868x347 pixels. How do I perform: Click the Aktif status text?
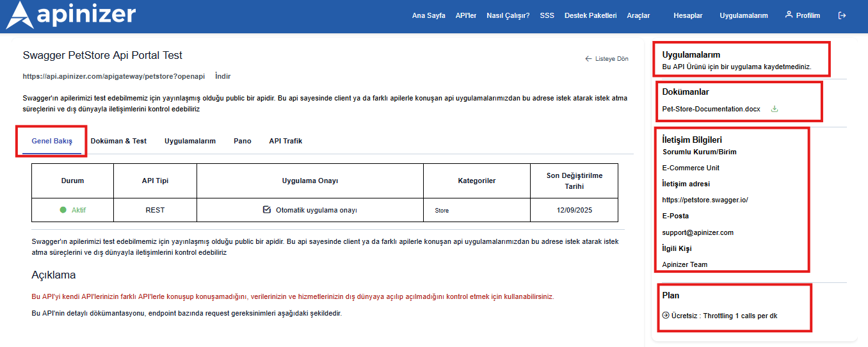pyautogui.click(x=79, y=210)
